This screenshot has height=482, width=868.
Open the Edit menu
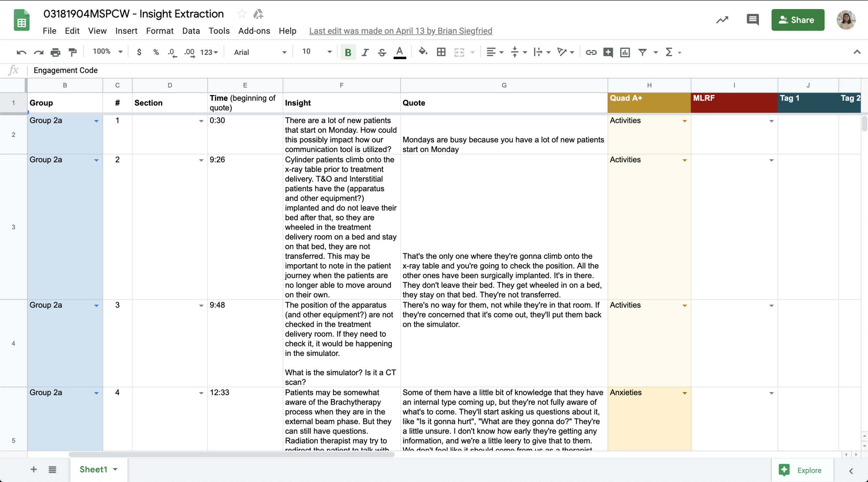coord(72,31)
